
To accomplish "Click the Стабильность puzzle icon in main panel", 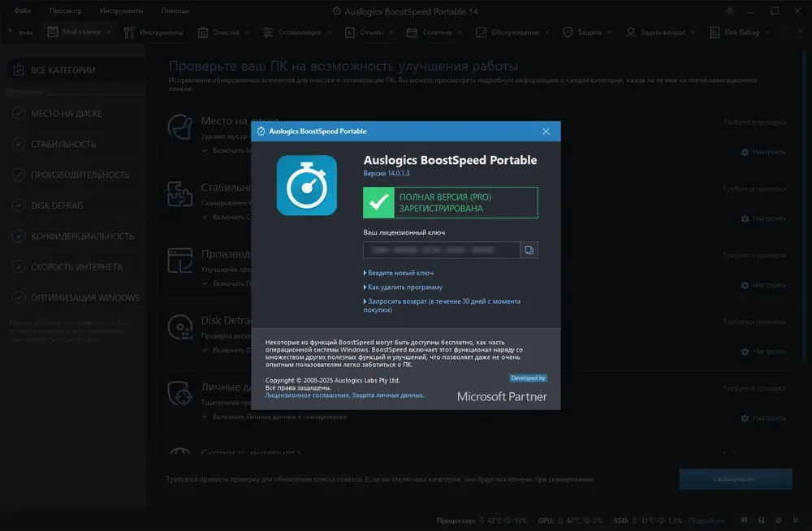I will (180, 194).
